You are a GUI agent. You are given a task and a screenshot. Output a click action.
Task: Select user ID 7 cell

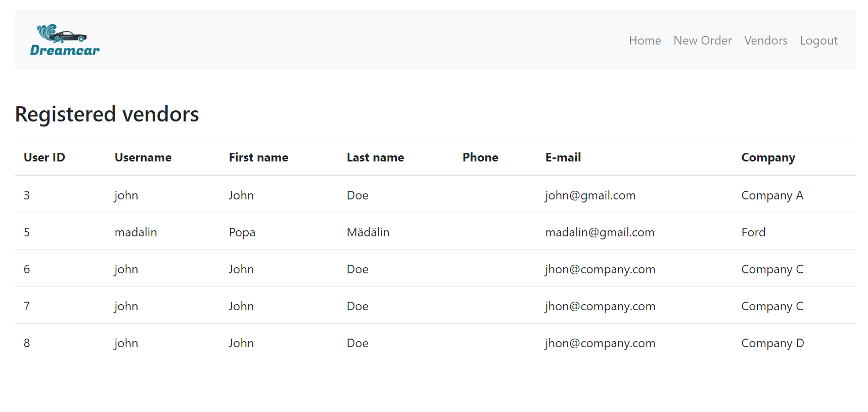27,306
